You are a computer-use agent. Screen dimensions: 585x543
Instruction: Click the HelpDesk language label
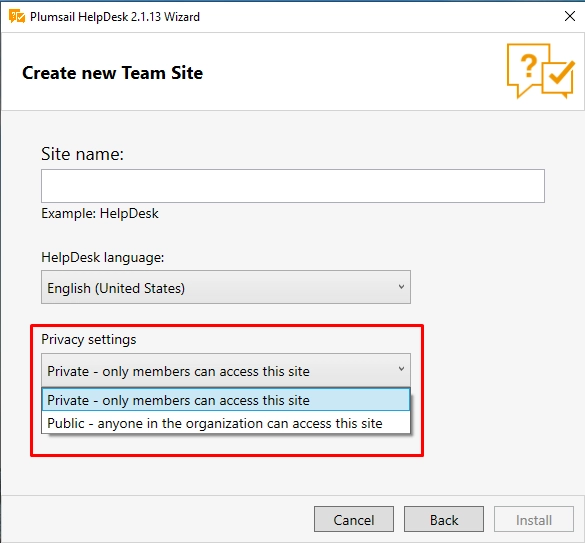(103, 257)
